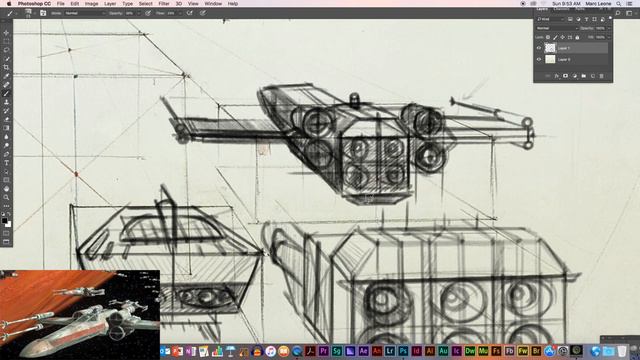The width and height of the screenshot is (640, 360).
Task: Select the Zoom tool
Action: pyautogui.click(x=6, y=197)
